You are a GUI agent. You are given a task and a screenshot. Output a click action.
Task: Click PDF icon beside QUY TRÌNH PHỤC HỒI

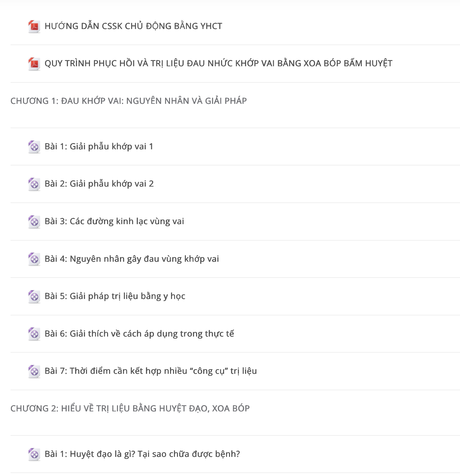point(34,64)
